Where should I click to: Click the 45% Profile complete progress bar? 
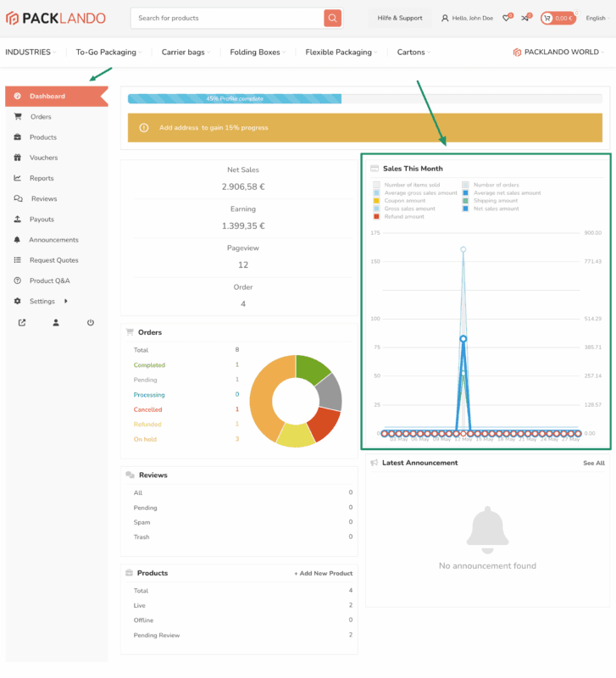tap(235, 98)
